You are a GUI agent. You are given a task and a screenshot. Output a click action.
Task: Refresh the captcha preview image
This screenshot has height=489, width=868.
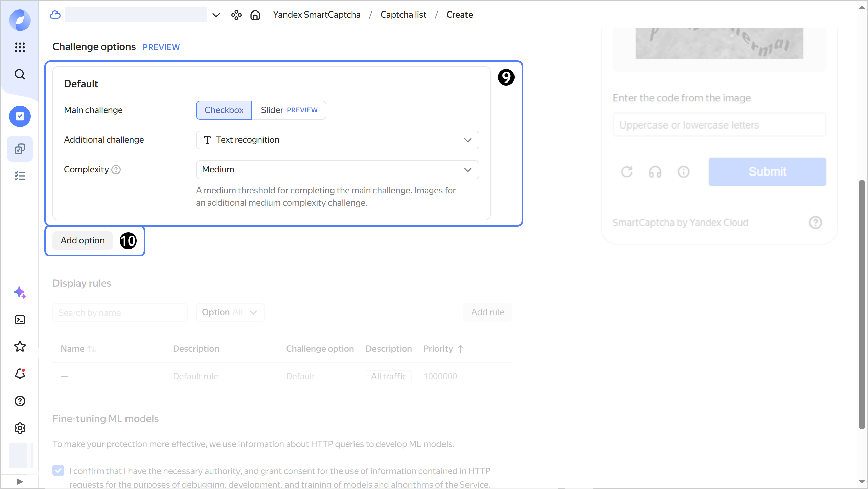click(626, 172)
